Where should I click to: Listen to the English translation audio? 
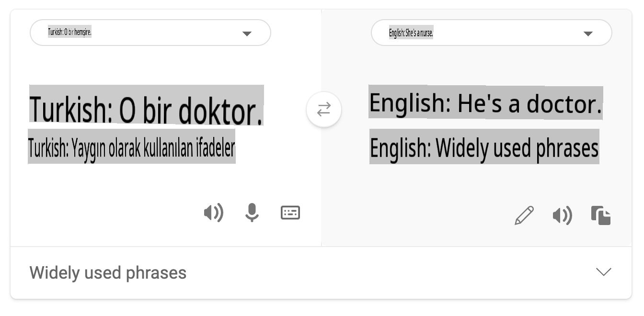pyautogui.click(x=563, y=215)
